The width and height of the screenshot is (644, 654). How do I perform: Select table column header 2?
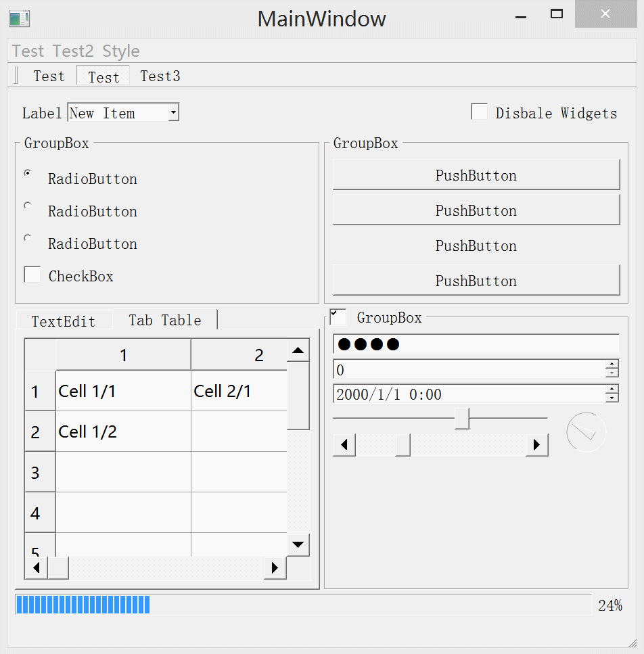(239, 355)
